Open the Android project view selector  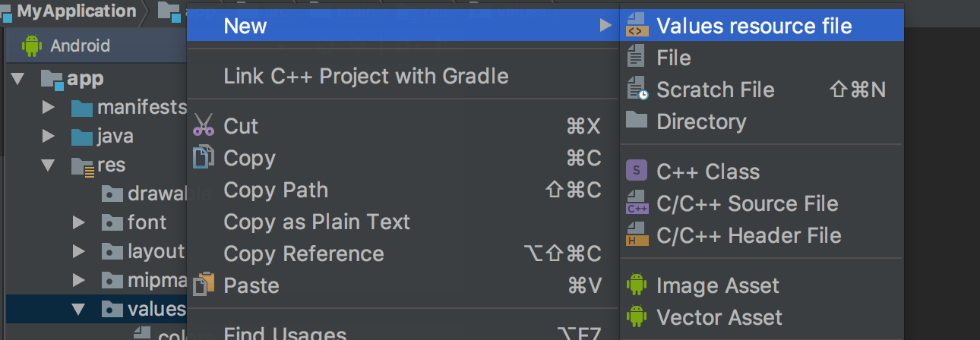point(80,46)
